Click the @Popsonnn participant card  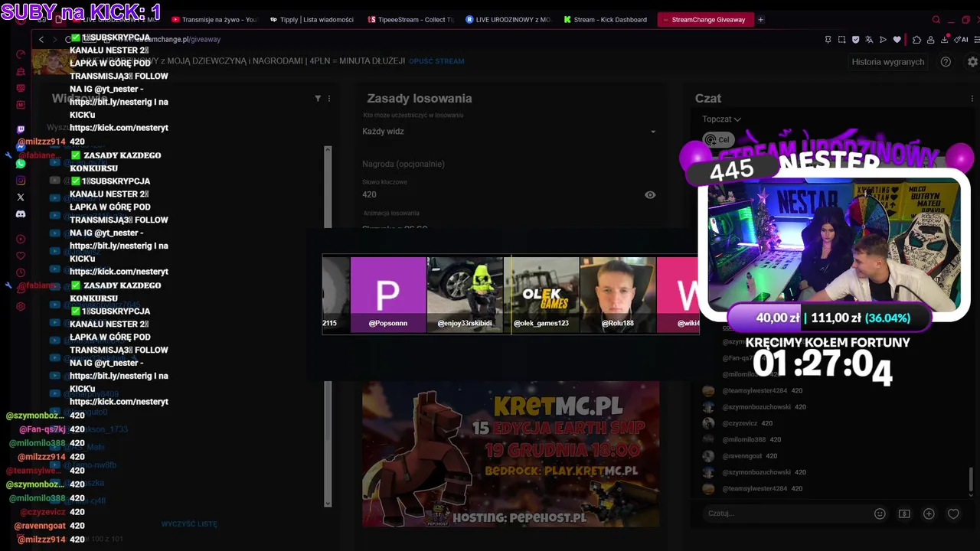pyautogui.click(x=388, y=295)
